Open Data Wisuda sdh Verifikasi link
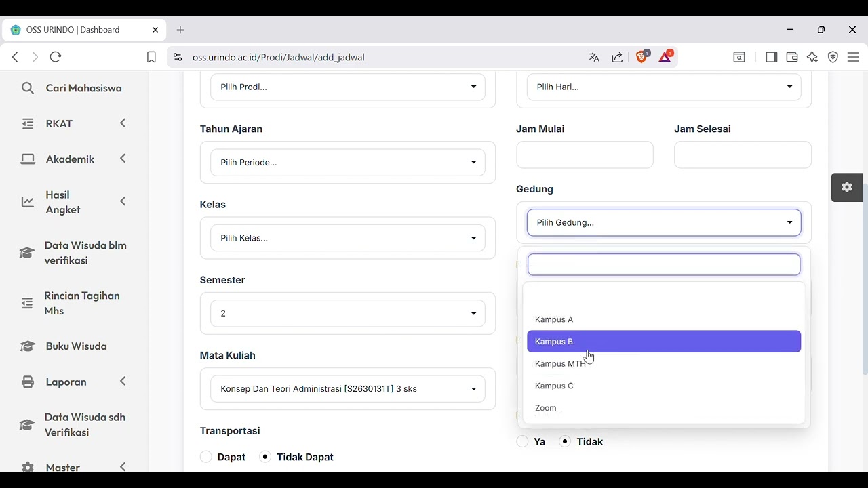Image resolution: width=868 pixels, height=488 pixels. 85,425
